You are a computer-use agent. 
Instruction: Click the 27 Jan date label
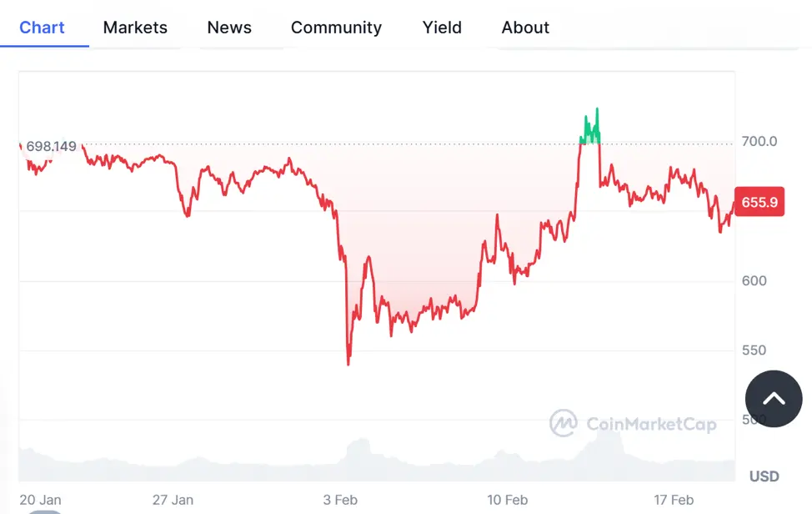coord(173,500)
